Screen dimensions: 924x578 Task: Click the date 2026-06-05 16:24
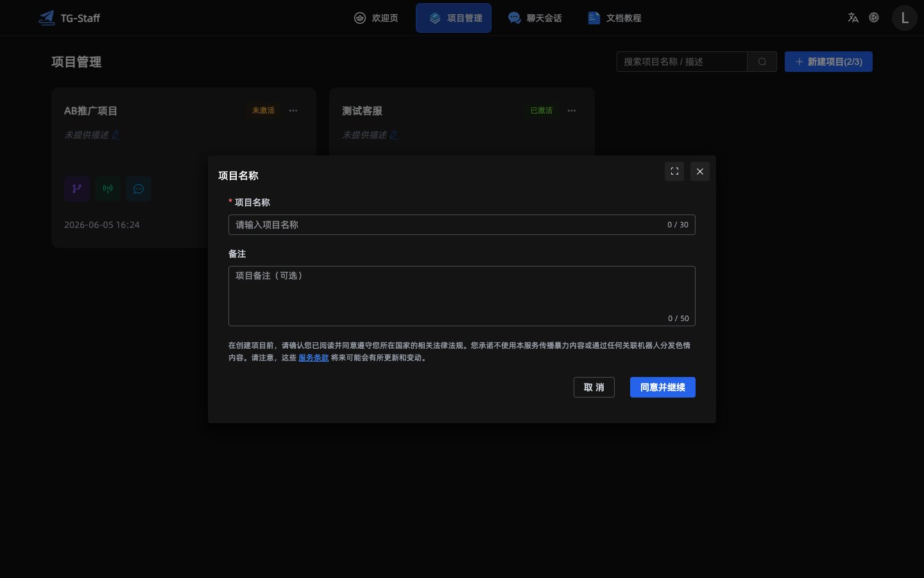click(x=102, y=225)
